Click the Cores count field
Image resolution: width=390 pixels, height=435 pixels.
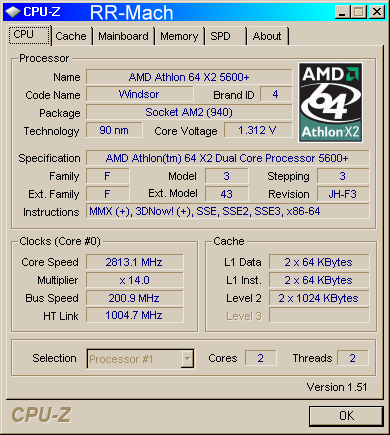tap(261, 358)
